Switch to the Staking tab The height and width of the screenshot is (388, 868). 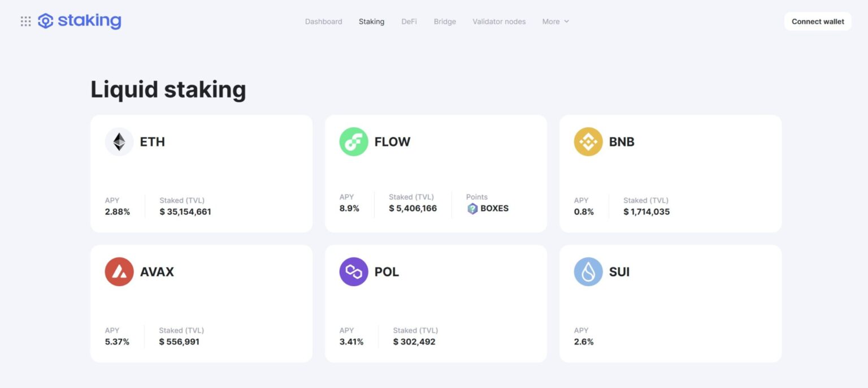(x=371, y=21)
